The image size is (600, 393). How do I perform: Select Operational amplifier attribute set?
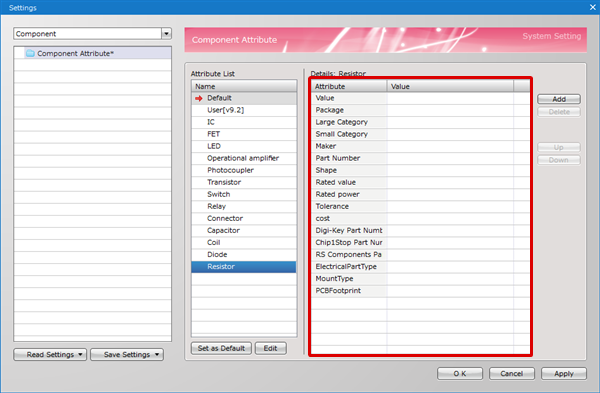(x=244, y=158)
